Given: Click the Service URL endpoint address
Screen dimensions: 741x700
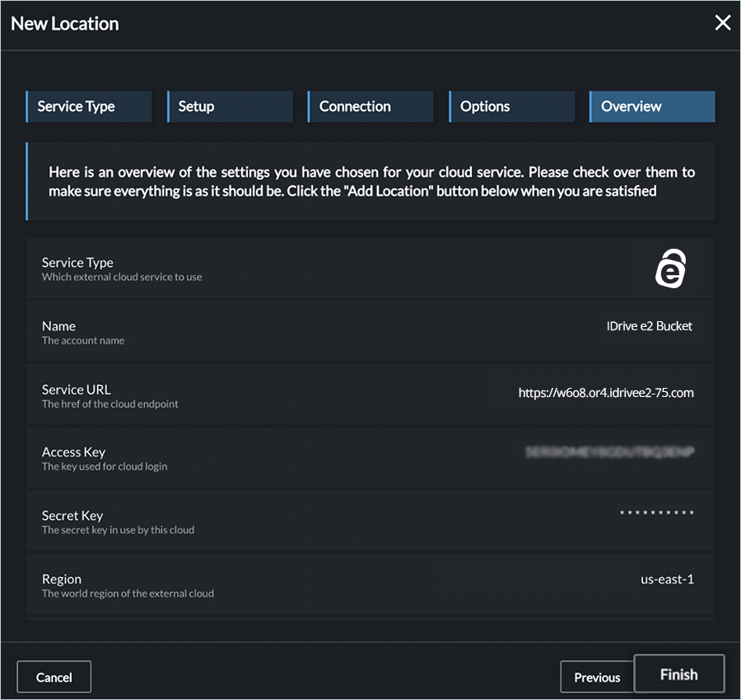Looking at the screenshot, I should click(x=606, y=393).
